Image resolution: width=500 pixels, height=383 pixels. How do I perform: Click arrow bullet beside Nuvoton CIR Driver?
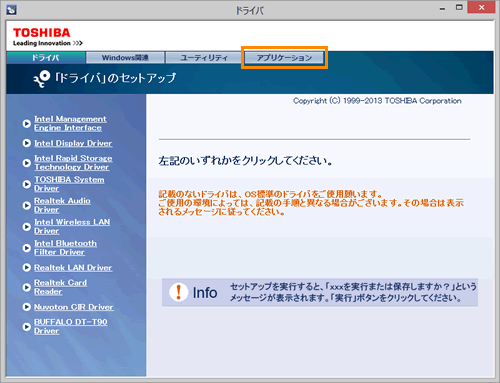27,307
